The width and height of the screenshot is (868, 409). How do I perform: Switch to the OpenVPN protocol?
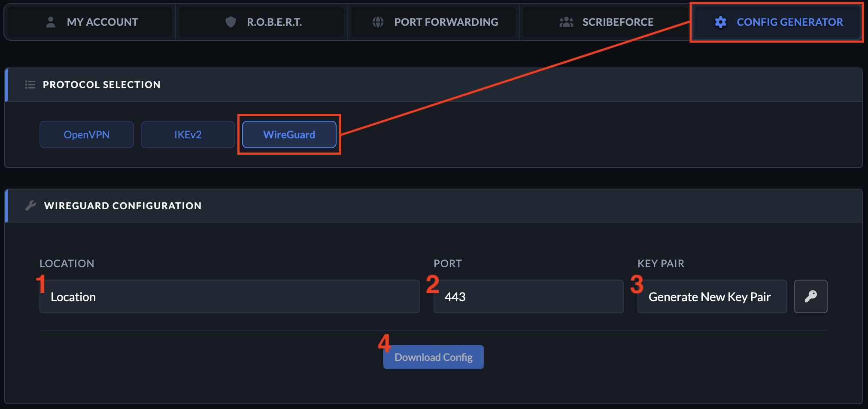(86, 134)
